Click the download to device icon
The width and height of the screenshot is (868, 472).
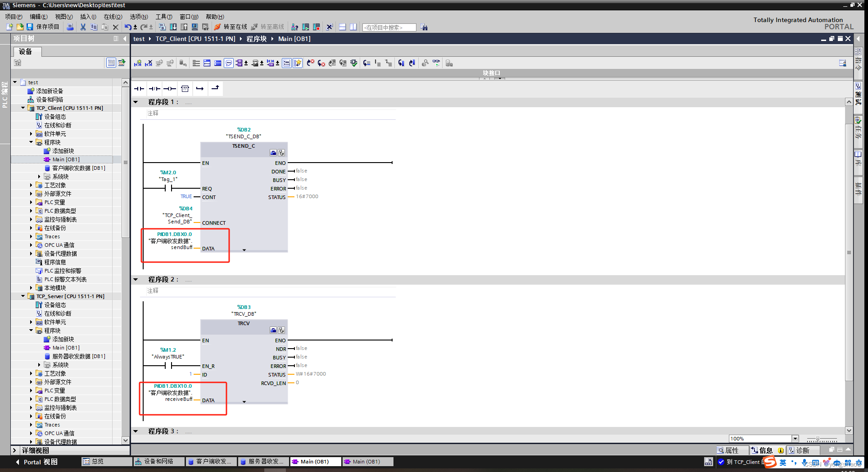tap(173, 27)
